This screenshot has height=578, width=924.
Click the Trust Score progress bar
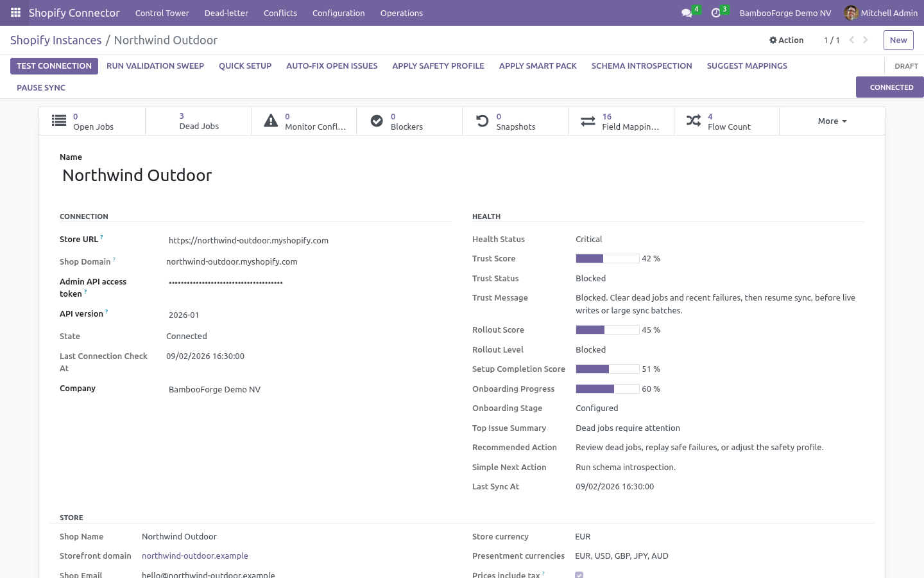[x=607, y=258]
